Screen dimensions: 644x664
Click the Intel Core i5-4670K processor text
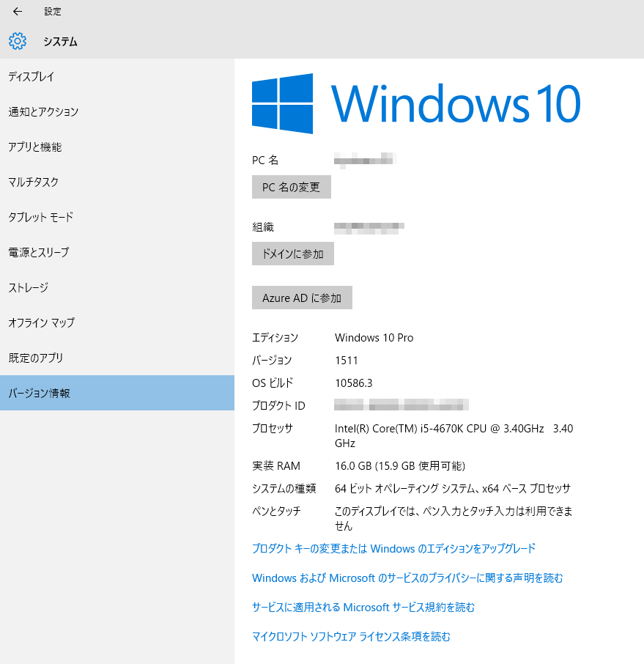(x=454, y=436)
